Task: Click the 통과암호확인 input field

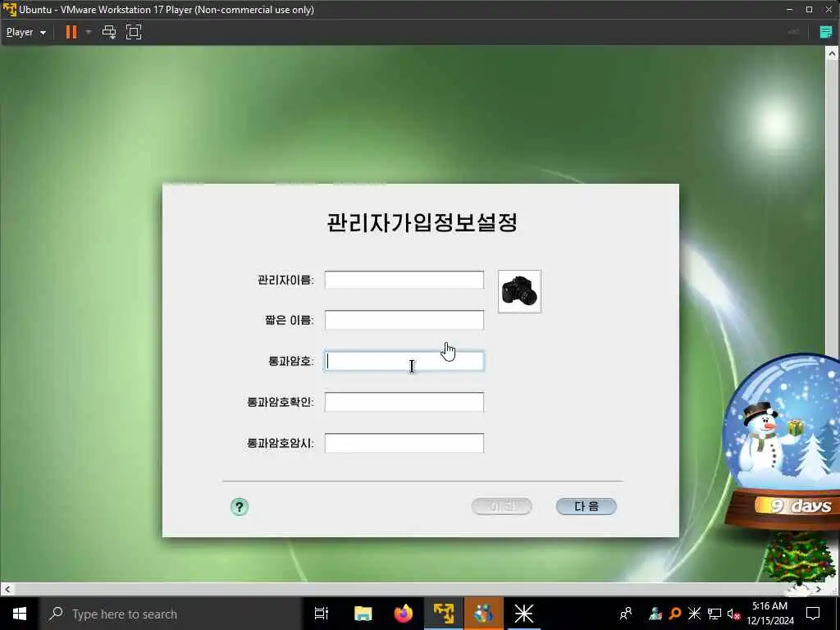Action: [404, 402]
